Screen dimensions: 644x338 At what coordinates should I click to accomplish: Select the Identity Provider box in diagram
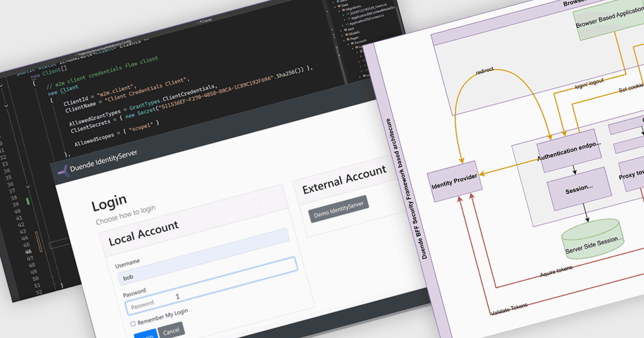click(x=454, y=181)
